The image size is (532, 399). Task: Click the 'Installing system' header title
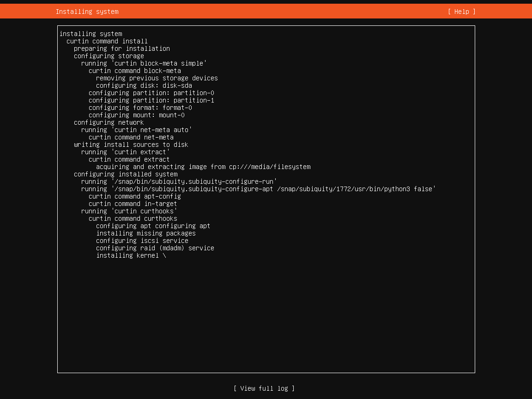pos(87,12)
